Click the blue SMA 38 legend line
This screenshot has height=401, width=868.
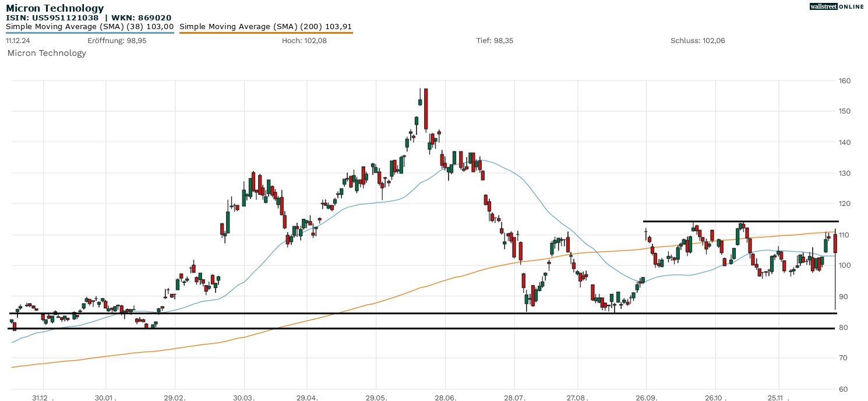90,33
